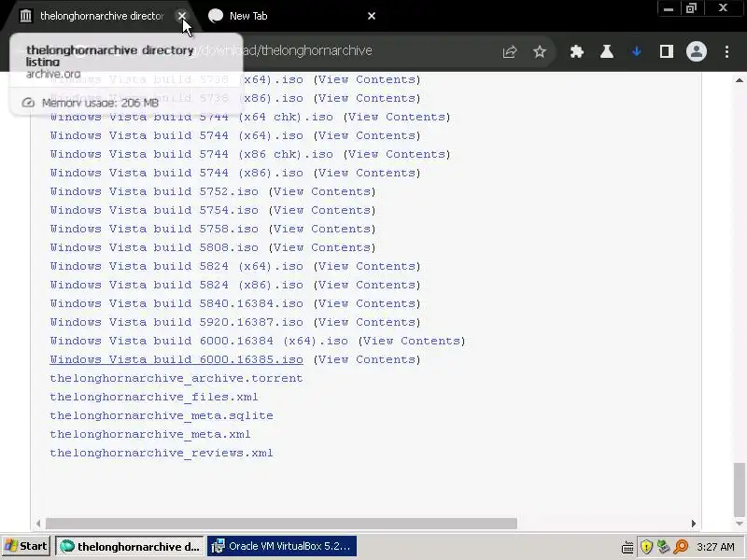View Contents of build 6000.16385.iso

pyautogui.click(x=367, y=359)
